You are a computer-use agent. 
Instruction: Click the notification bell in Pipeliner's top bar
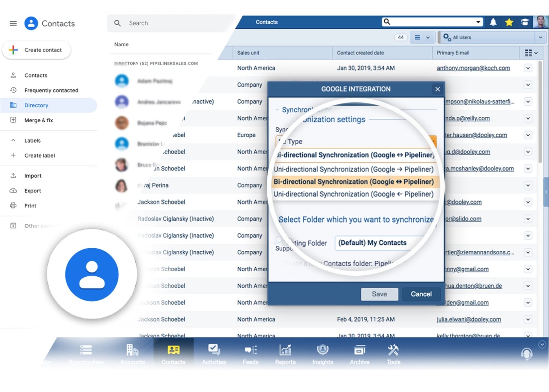click(493, 22)
